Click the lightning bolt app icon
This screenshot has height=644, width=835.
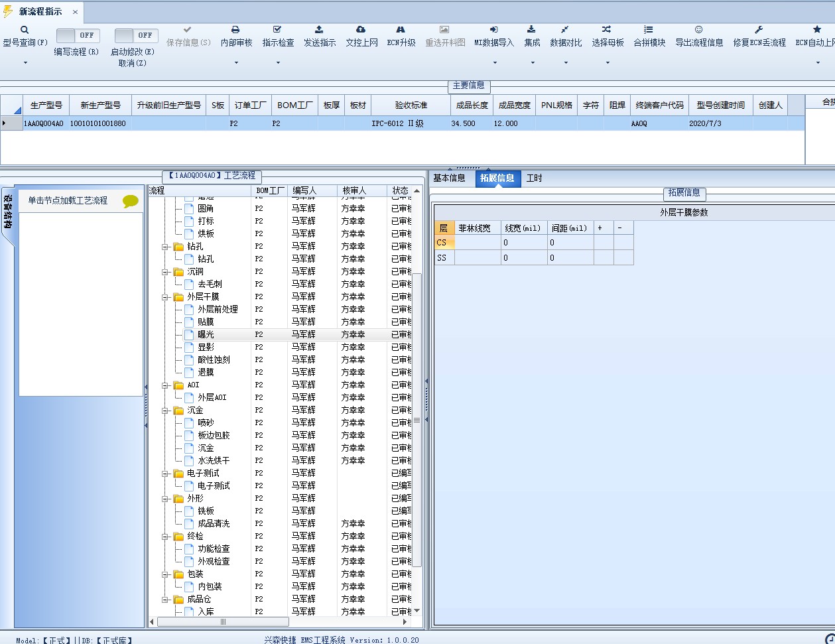(x=8, y=11)
